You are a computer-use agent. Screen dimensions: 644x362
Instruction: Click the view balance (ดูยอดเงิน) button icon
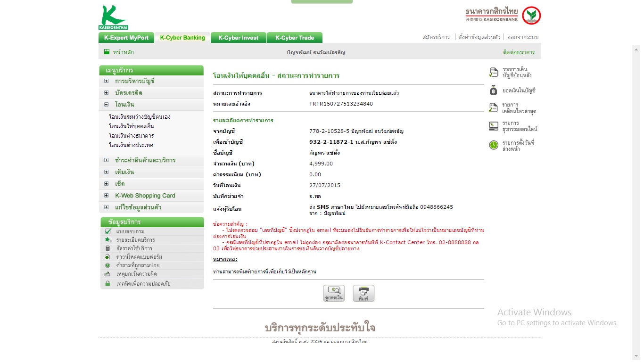click(x=334, y=293)
